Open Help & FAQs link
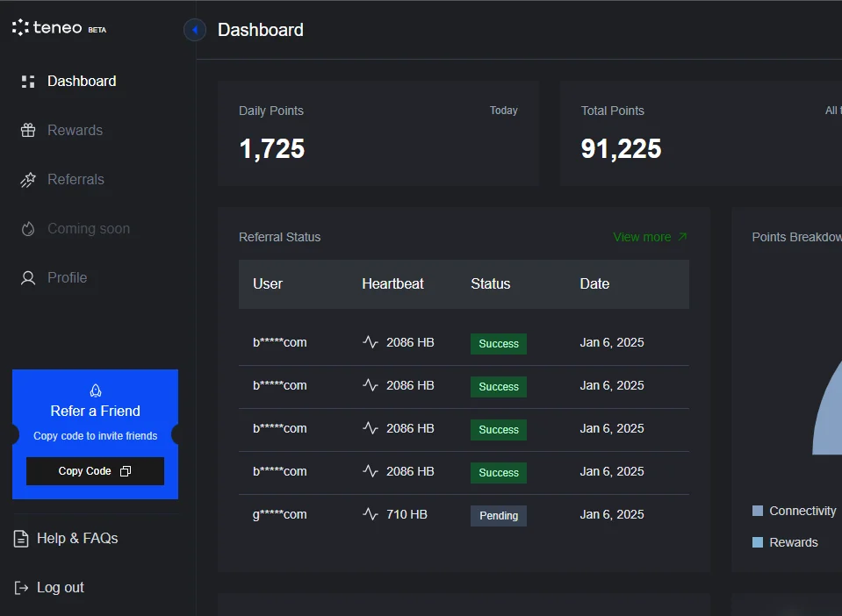This screenshot has width=842, height=616. pyautogui.click(x=77, y=538)
